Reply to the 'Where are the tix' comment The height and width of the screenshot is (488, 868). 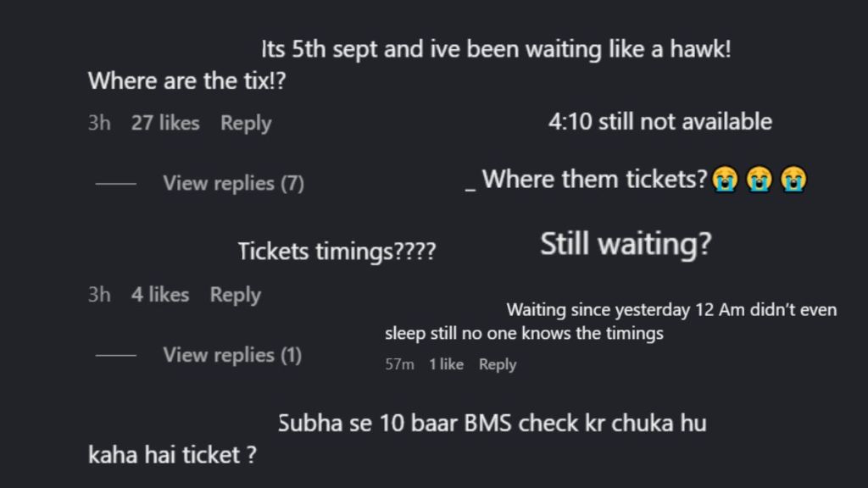click(x=246, y=123)
